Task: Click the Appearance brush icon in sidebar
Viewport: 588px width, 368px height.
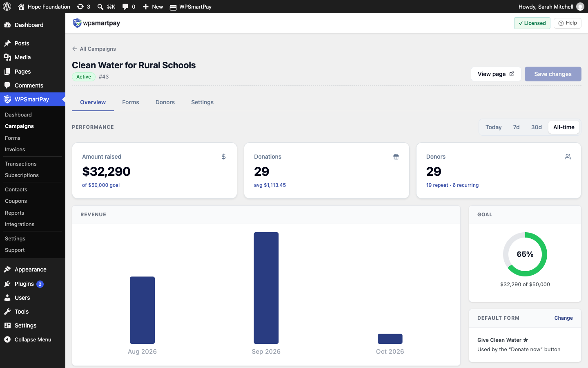Action: (x=7, y=269)
